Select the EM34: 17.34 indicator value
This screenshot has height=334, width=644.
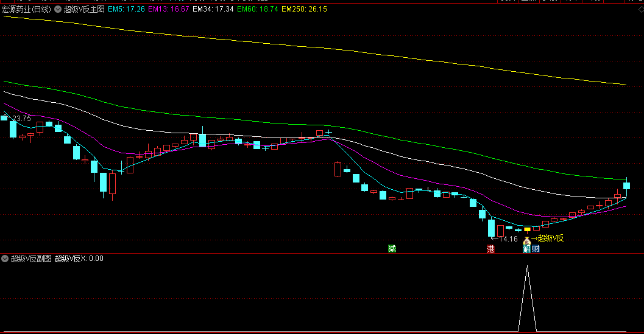(x=213, y=9)
